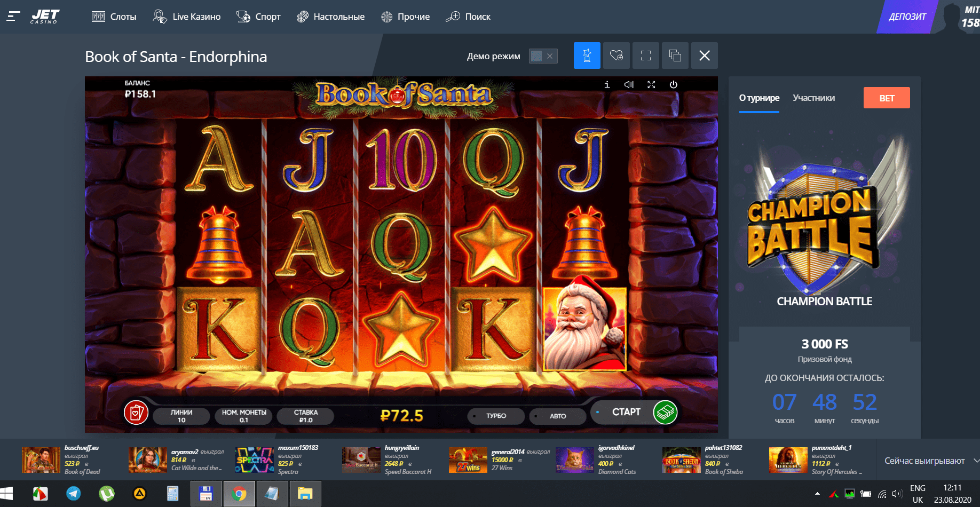
Task: Click the 3 000 FS prize fund text
Action: (825, 344)
